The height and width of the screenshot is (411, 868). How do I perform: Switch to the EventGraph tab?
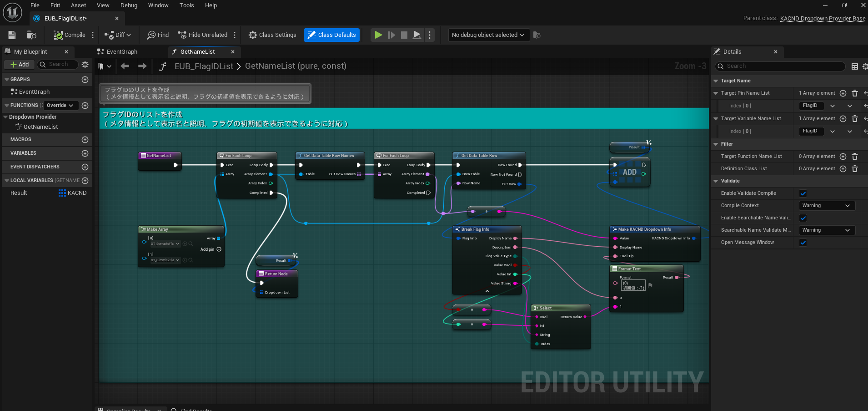pyautogui.click(x=121, y=52)
